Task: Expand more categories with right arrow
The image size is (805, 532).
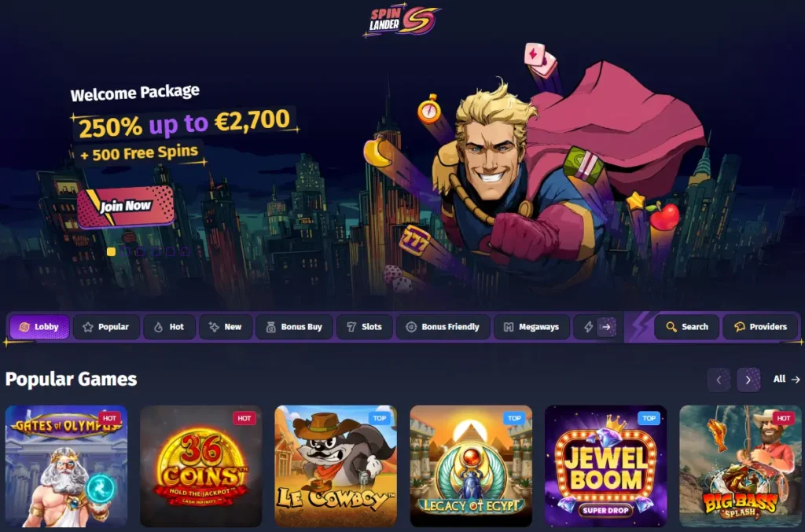Action: pyautogui.click(x=606, y=327)
